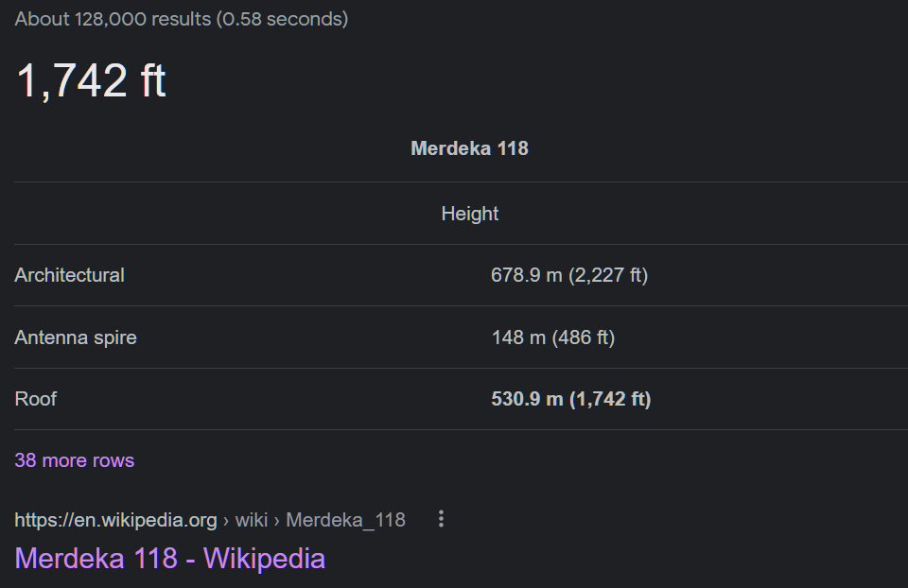Click the Height table header

(470, 215)
